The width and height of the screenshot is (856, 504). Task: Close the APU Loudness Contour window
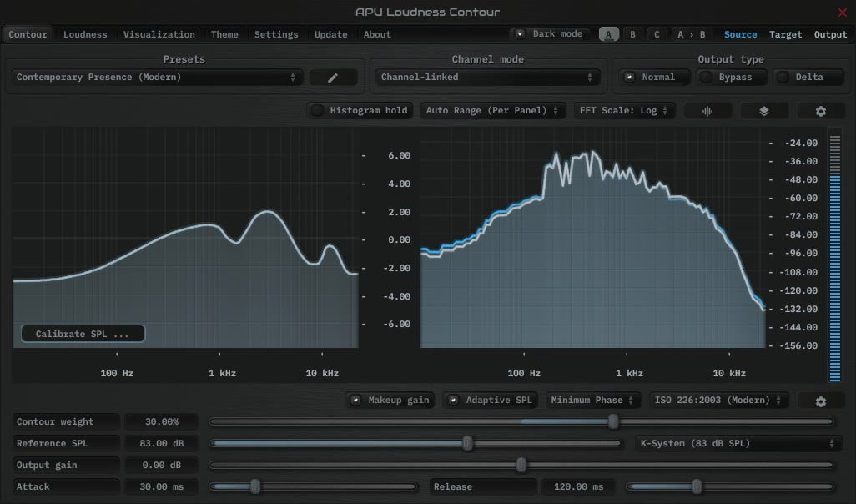click(x=843, y=12)
